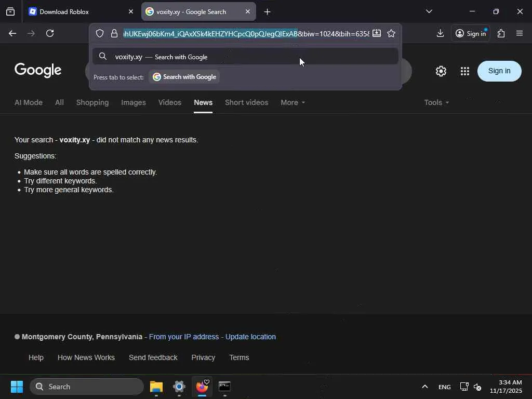Select the News tab
532x399 pixels.
tap(203, 102)
